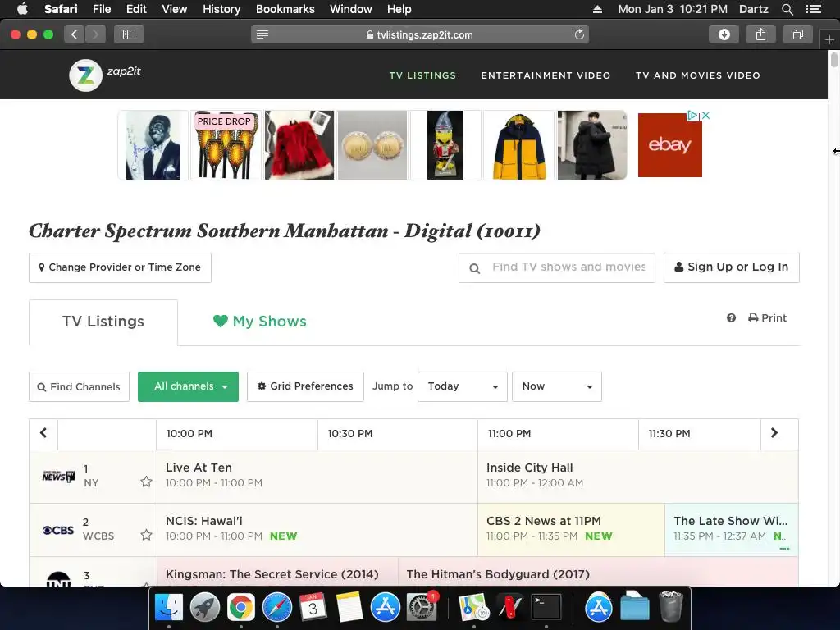This screenshot has width=840, height=630.
Task: Open TV AND MOVIES VIDEO link
Action: 697,75
